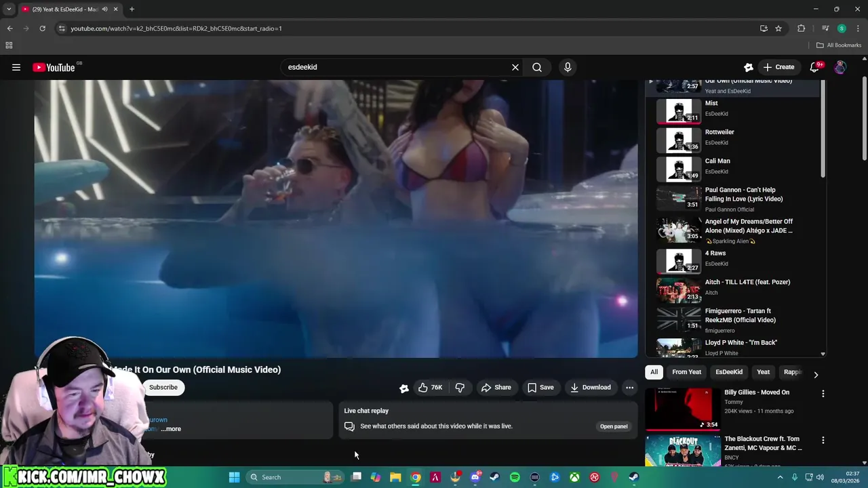Open the Windows Start menu
Image resolution: width=868 pixels, height=488 pixels.
pos(234,477)
